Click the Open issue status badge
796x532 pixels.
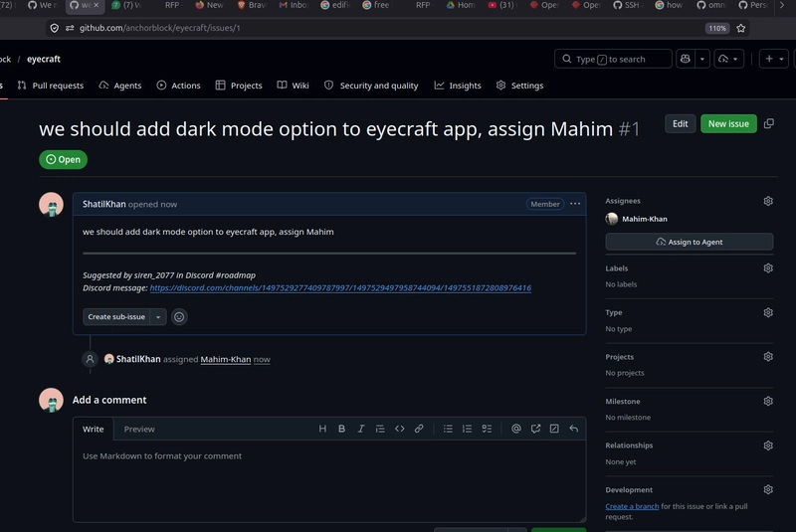pos(63,160)
